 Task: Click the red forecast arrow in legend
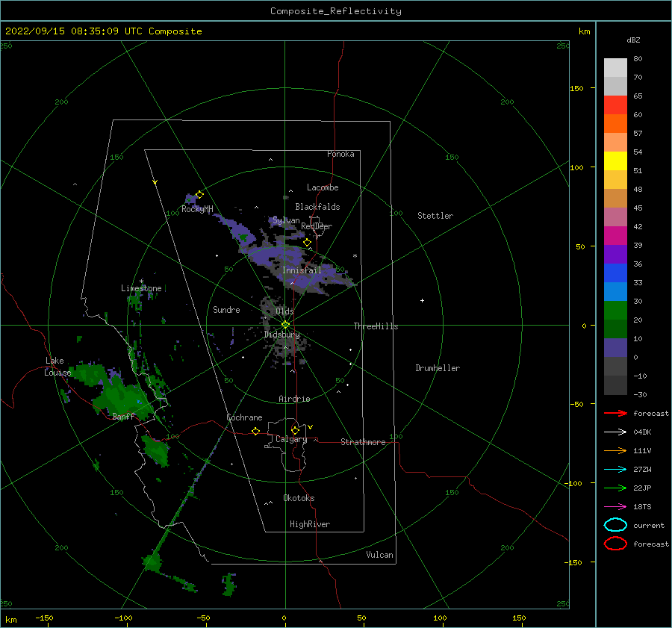pos(615,413)
